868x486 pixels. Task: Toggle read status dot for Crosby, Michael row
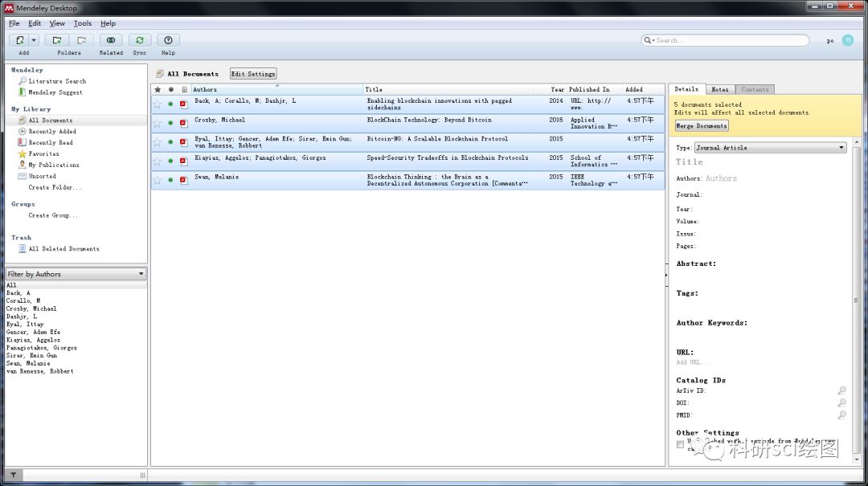pos(170,123)
